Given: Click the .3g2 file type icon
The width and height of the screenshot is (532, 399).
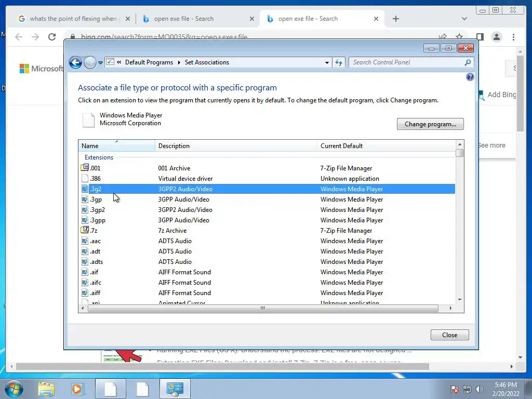Looking at the screenshot, I should 85,189.
